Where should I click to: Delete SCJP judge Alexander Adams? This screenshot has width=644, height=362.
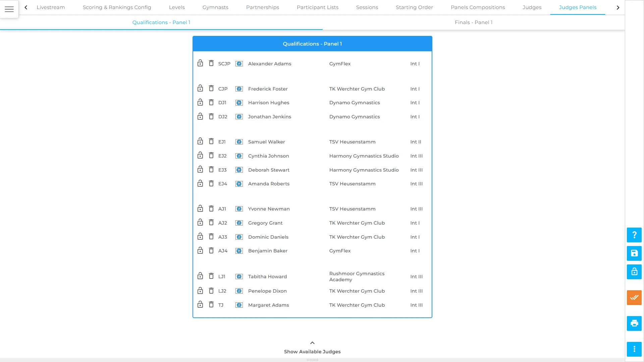(x=211, y=63)
